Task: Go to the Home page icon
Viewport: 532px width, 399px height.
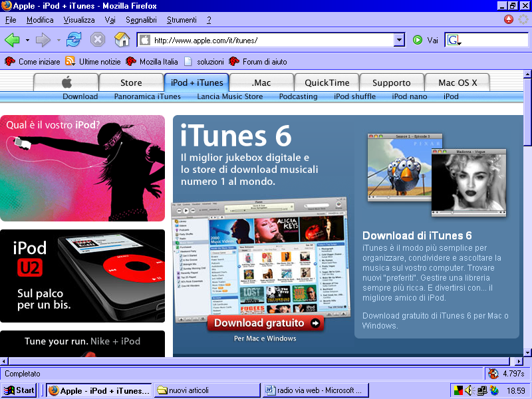Action: (x=122, y=40)
